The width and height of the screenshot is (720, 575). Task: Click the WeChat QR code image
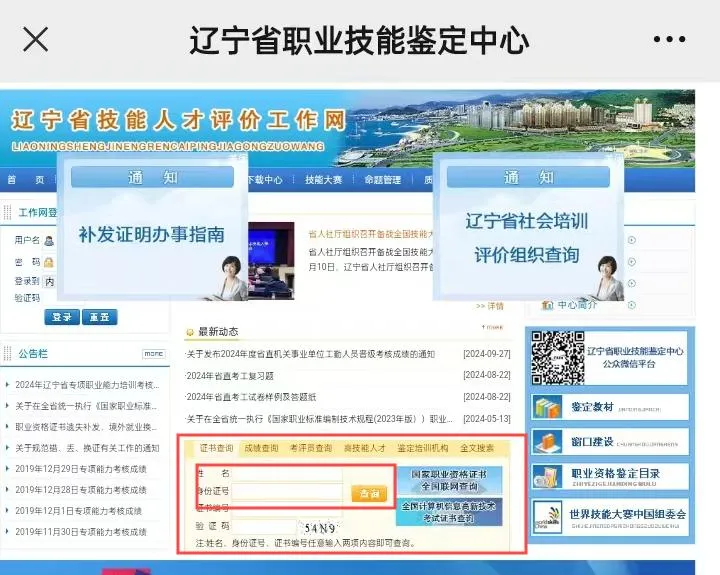tap(557, 357)
